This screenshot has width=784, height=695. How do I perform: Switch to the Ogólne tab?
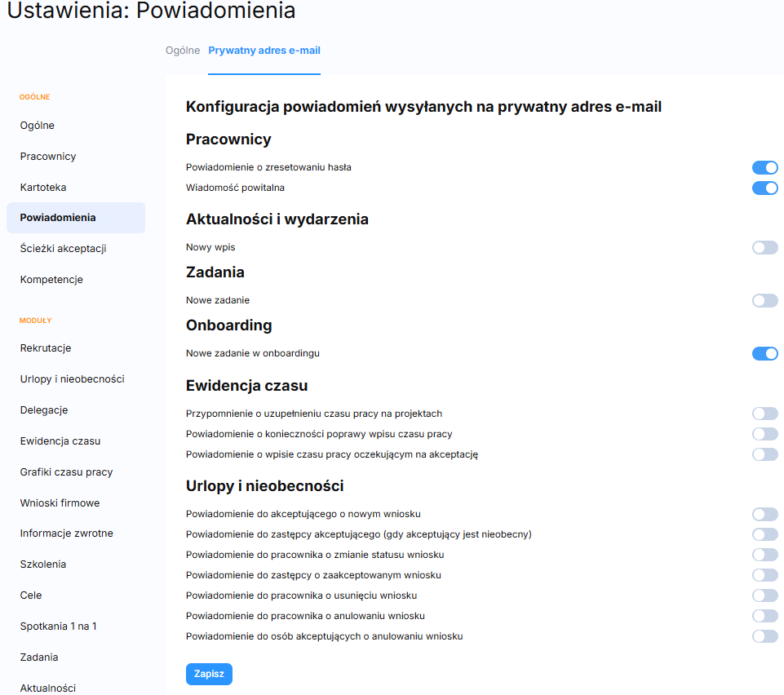pos(183,51)
